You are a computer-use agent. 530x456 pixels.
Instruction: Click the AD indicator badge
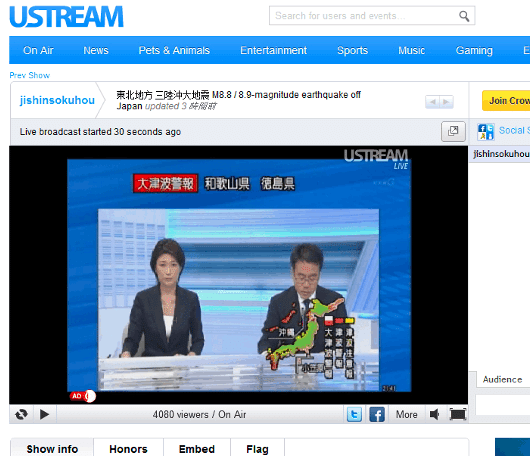pos(83,396)
